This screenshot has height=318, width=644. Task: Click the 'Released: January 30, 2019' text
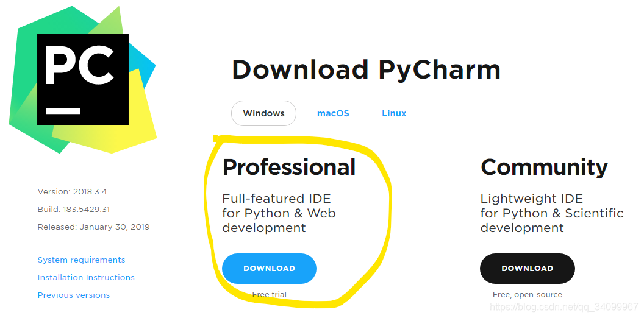(x=94, y=227)
